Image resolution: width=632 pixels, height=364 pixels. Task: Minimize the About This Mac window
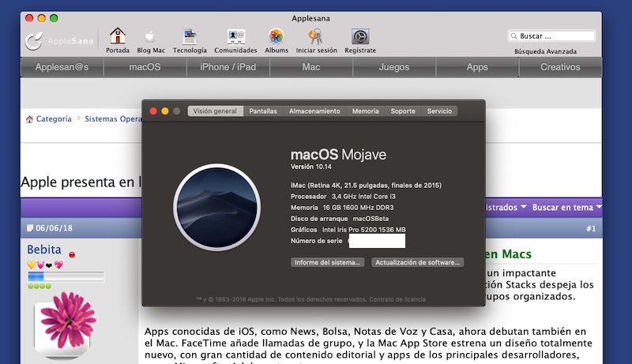click(x=165, y=111)
